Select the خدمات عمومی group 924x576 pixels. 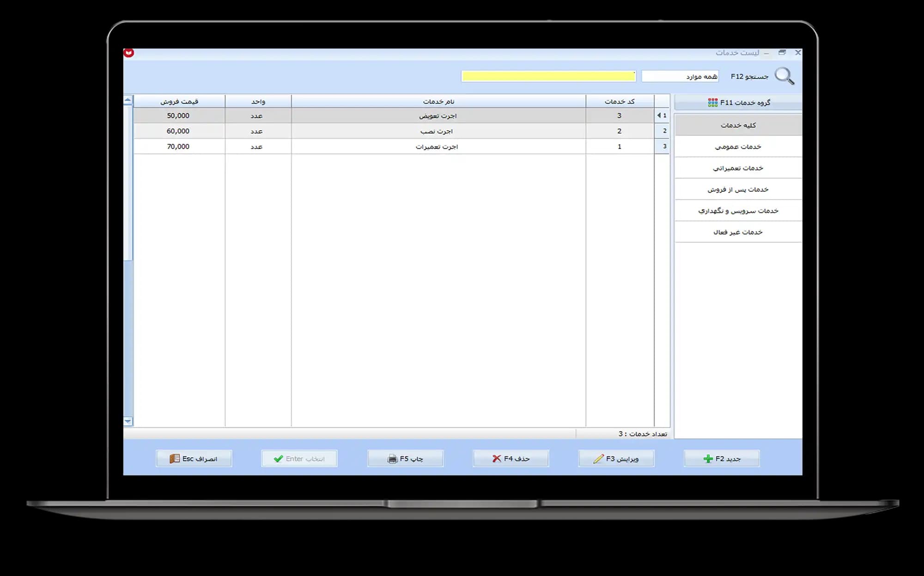738,146
